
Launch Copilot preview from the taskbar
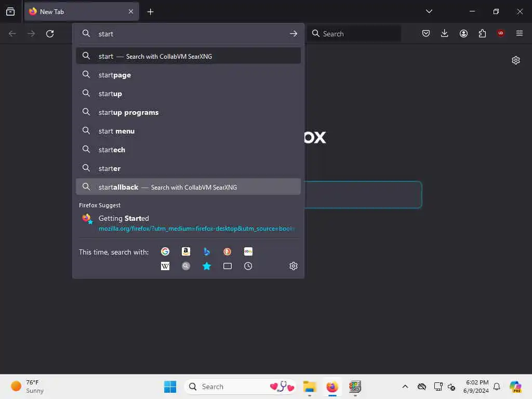click(x=516, y=387)
